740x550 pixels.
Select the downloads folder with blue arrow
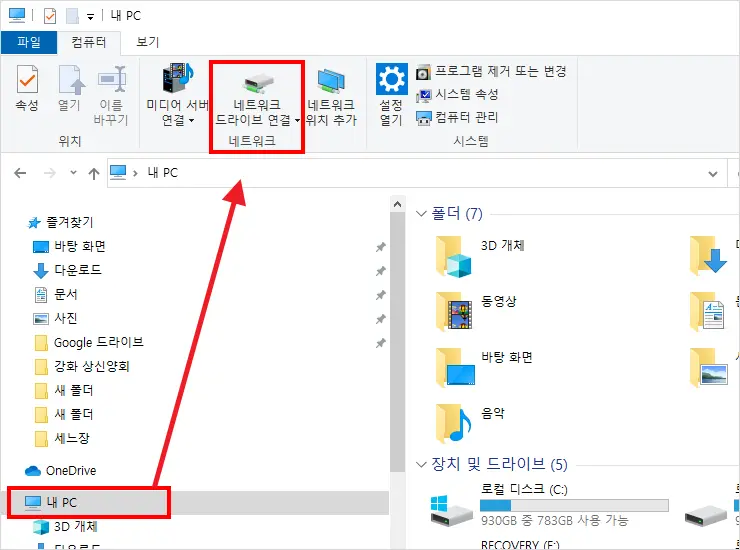708,256
